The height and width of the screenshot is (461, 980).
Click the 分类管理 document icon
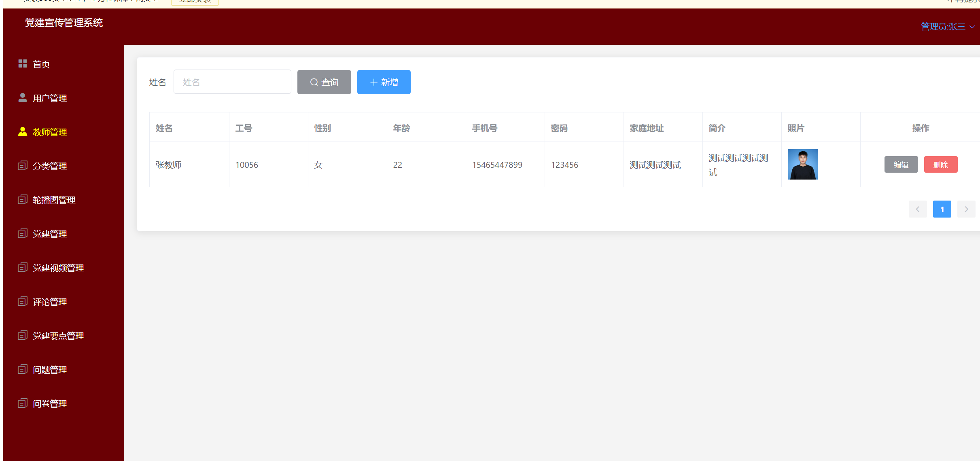pos(23,165)
